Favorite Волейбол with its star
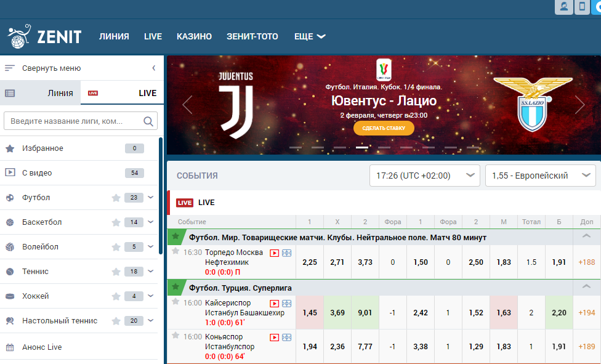Screen dimensions: 601x364 116,247
